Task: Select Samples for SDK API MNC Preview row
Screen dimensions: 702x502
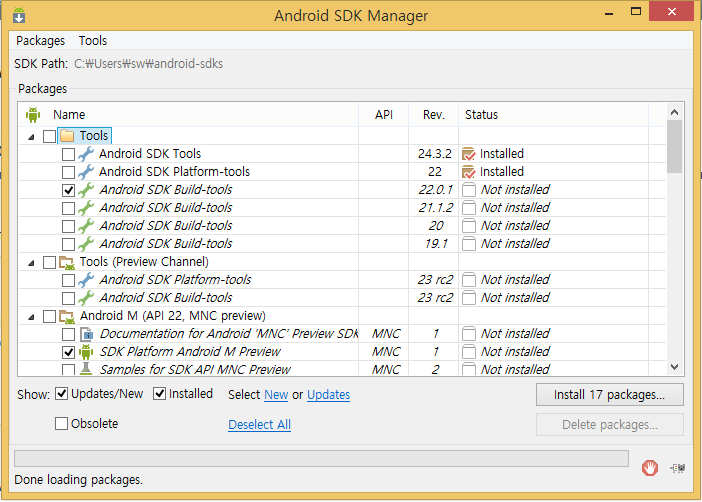Action: [x=342, y=369]
